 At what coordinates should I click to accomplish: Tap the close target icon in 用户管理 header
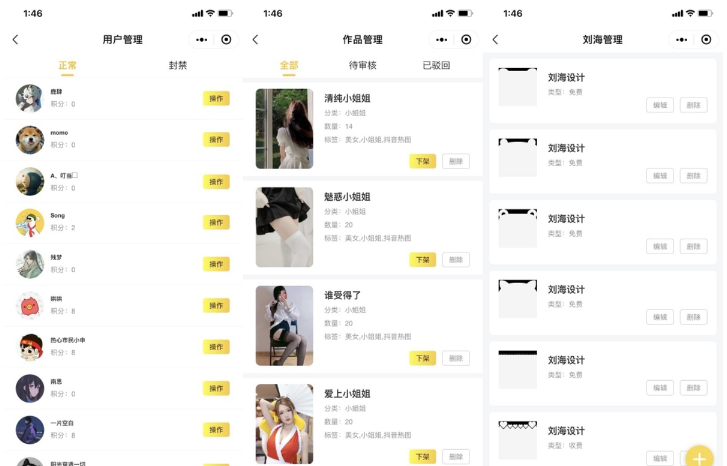pos(226,40)
